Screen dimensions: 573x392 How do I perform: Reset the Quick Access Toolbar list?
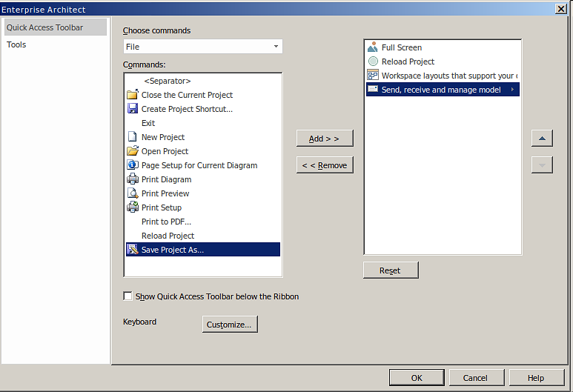point(391,270)
